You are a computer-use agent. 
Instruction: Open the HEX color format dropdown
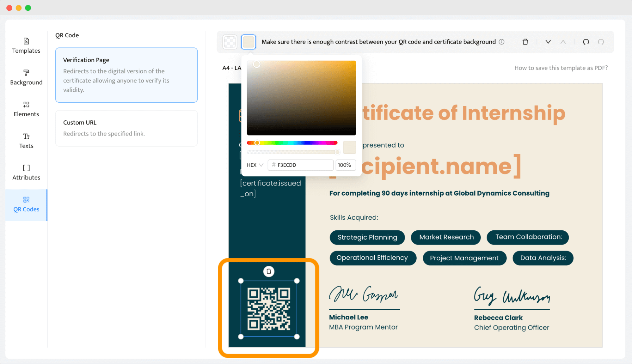click(x=255, y=165)
